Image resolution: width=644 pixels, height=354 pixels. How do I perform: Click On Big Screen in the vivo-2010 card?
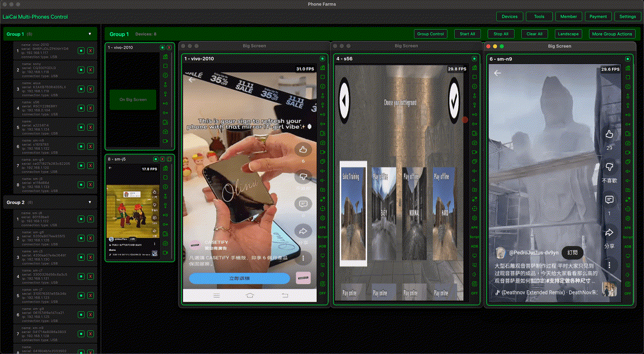pos(133,99)
